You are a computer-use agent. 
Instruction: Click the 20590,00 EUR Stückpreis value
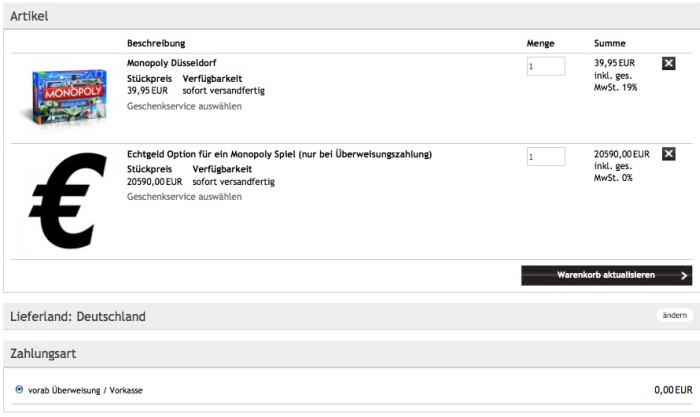click(154, 182)
